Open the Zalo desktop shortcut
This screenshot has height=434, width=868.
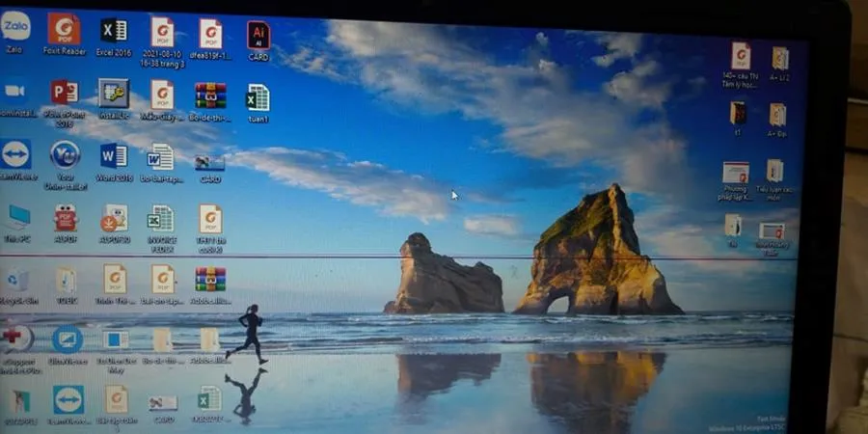point(15,27)
